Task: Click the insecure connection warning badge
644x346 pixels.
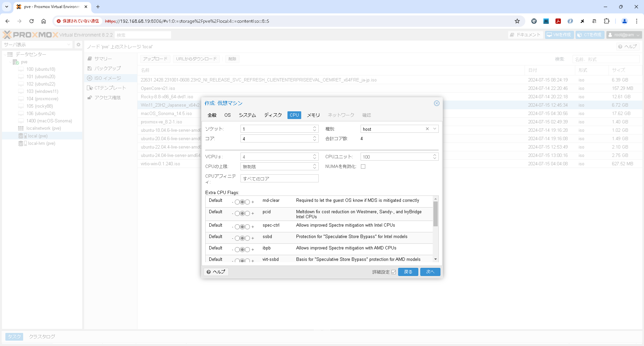Action: pos(78,21)
